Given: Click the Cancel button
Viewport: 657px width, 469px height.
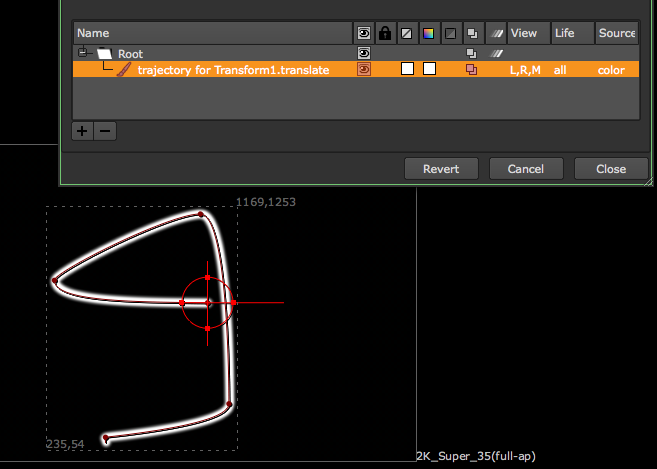Looking at the screenshot, I should click(525, 169).
